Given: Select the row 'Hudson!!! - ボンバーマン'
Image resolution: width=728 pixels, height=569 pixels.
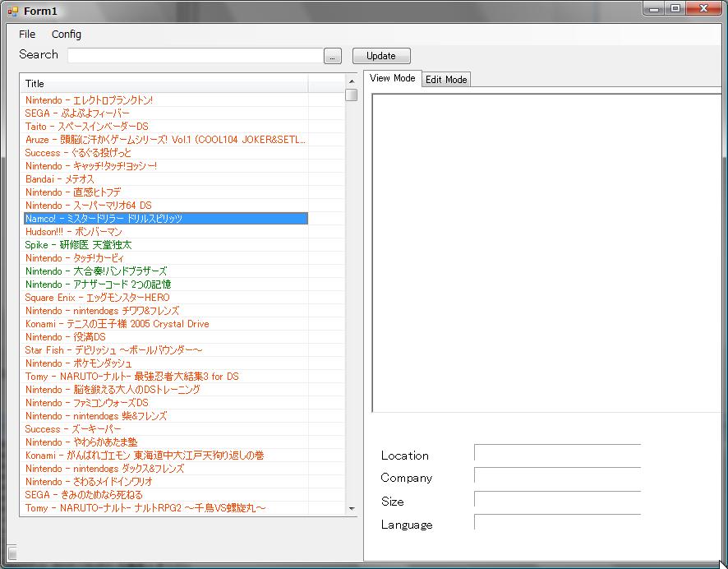Looking at the screenshot, I should pos(166,232).
